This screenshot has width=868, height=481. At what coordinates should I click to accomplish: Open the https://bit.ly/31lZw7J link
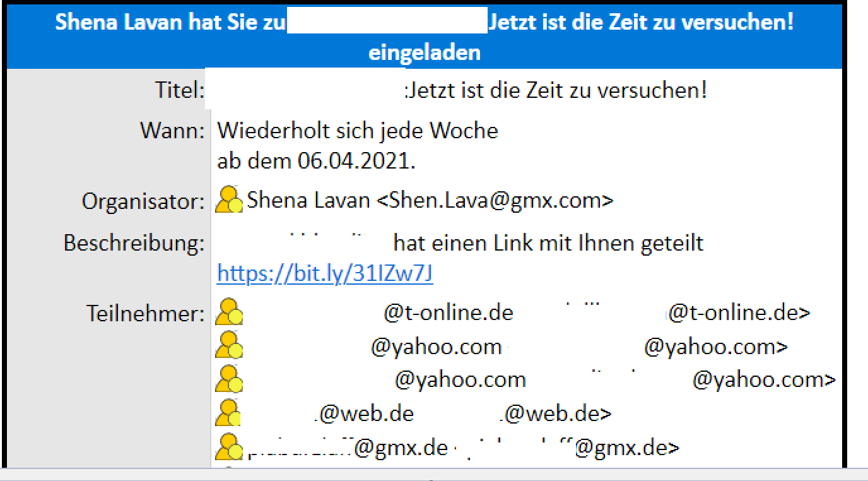click(x=325, y=273)
